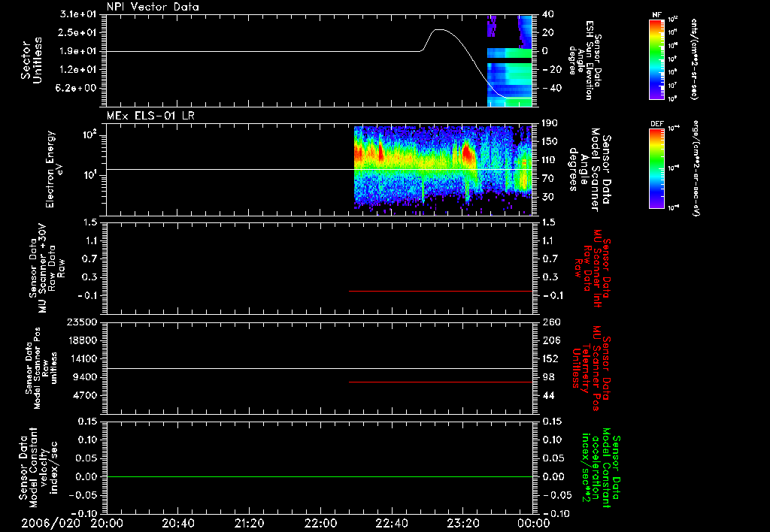
Task: Click the "1.9e+01" sector tick value
Action: pyautogui.click(x=78, y=51)
